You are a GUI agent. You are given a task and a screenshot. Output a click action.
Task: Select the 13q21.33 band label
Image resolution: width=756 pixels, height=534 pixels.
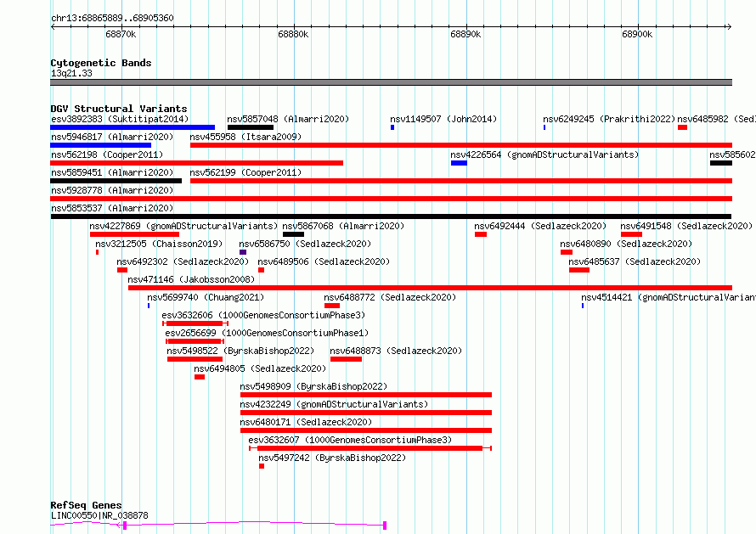coord(71,73)
